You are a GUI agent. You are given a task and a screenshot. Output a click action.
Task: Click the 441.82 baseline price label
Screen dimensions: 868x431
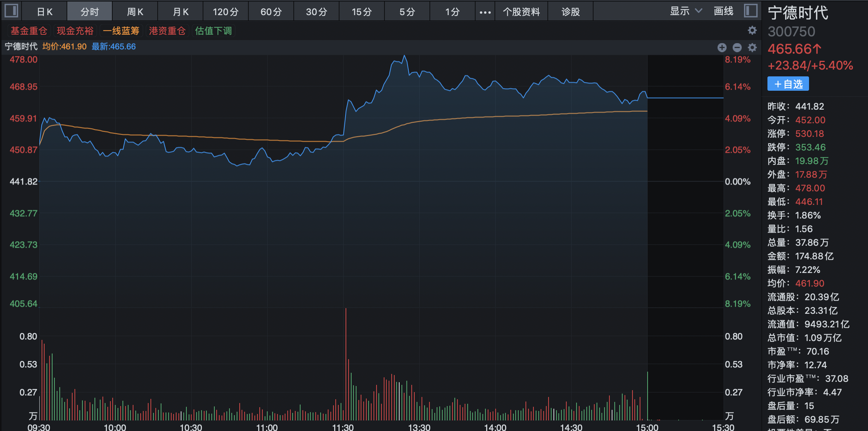pos(23,181)
